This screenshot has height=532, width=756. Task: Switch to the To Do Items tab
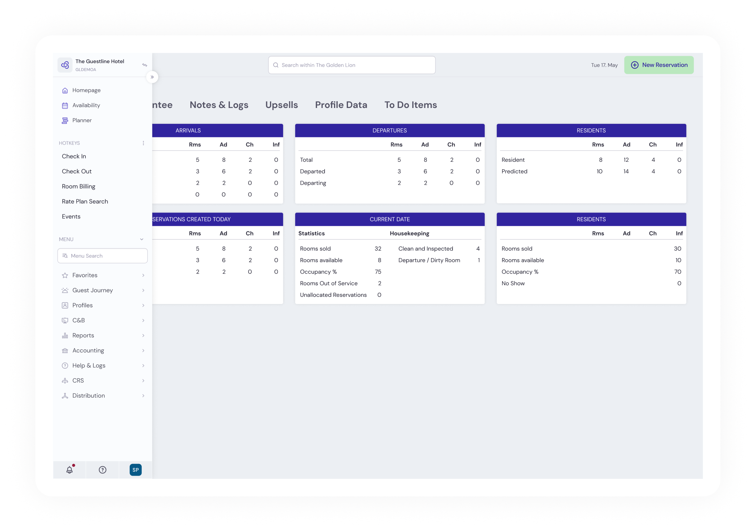coord(411,105)
